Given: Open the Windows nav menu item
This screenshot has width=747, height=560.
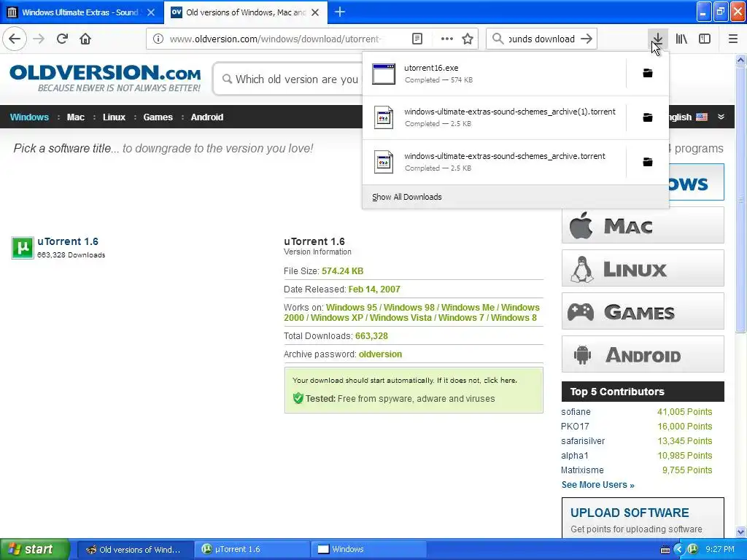Looking at the screenshot, I should [x=29, y=117].
